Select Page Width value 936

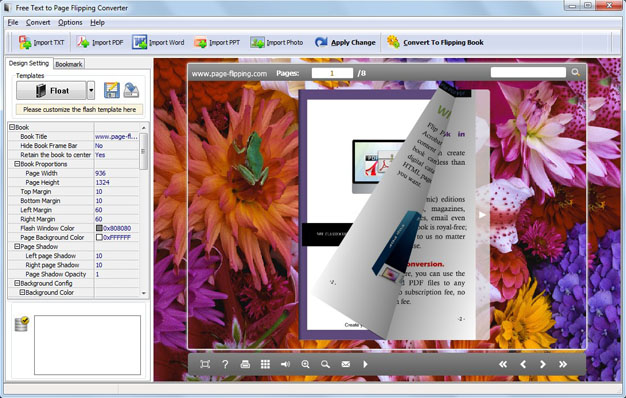coord(116,173)
